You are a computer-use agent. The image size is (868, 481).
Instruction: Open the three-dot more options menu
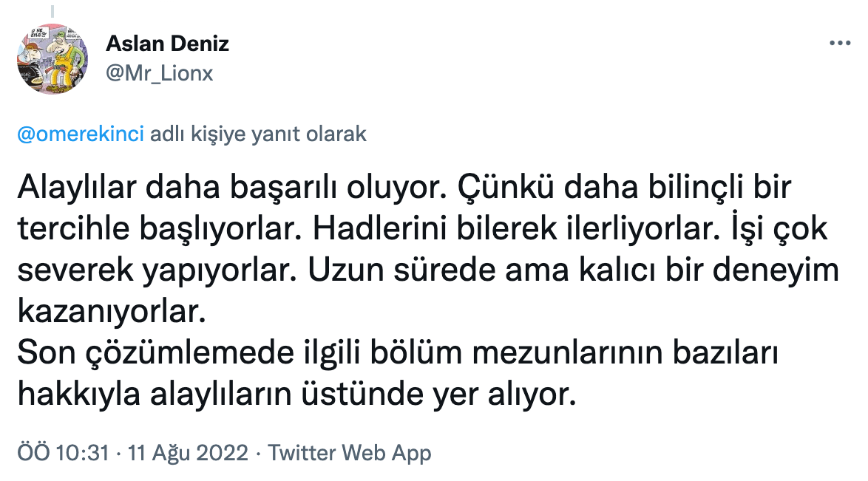(841, 43)
